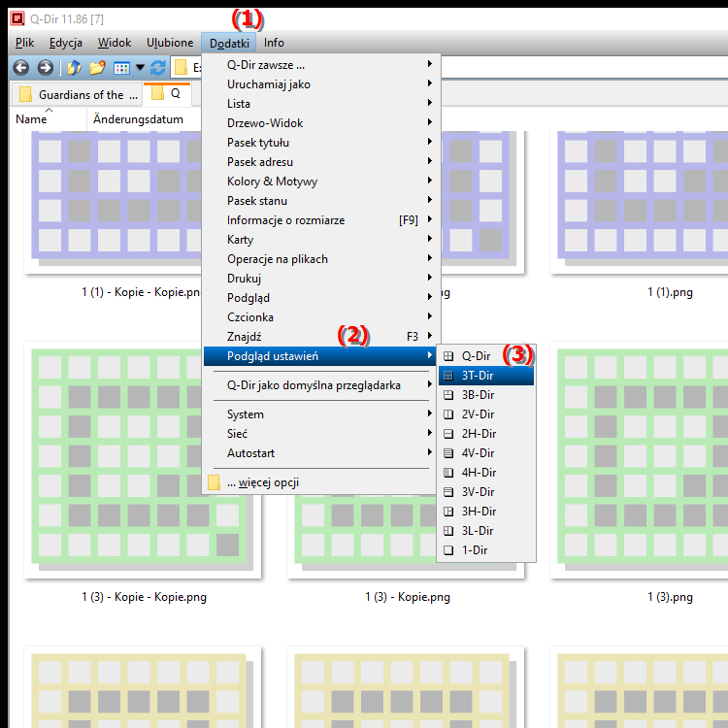
Task: Open the Podgląd menu entry
Action: tap(321, 298)
